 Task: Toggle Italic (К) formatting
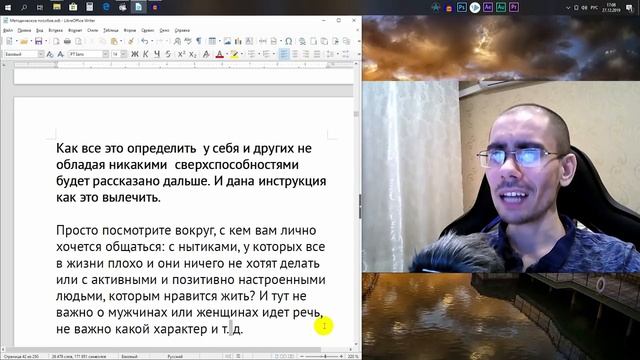coord(146,54)
